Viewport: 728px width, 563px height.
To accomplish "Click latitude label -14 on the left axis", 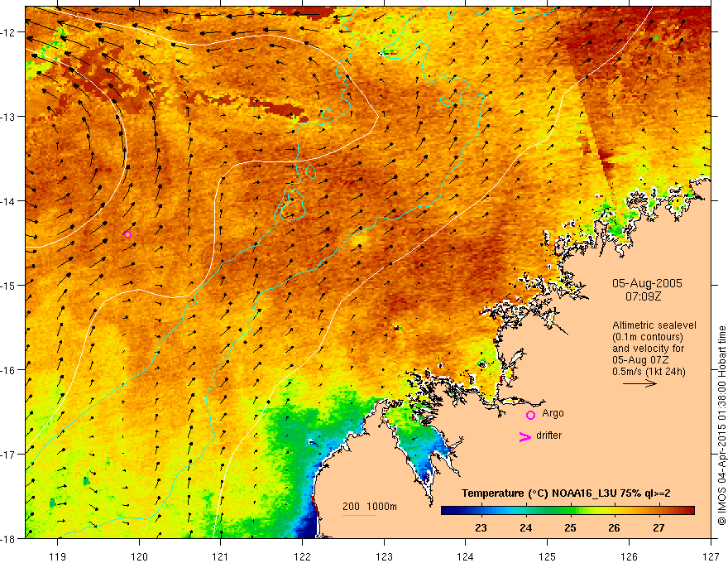I will pos(8,201).
